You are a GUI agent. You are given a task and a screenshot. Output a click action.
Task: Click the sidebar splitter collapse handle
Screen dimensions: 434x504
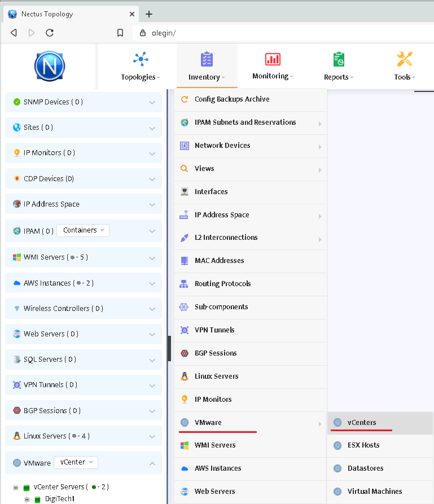169,348
